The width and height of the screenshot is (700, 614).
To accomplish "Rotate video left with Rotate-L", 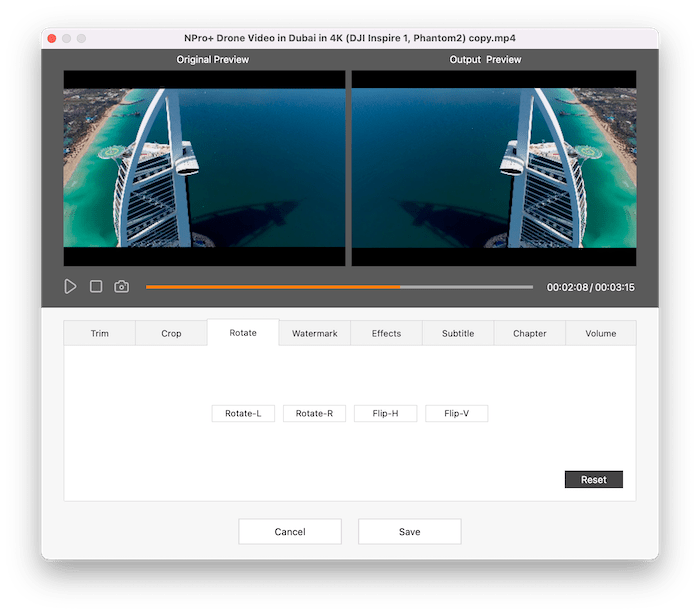I will tap(243, 413).
